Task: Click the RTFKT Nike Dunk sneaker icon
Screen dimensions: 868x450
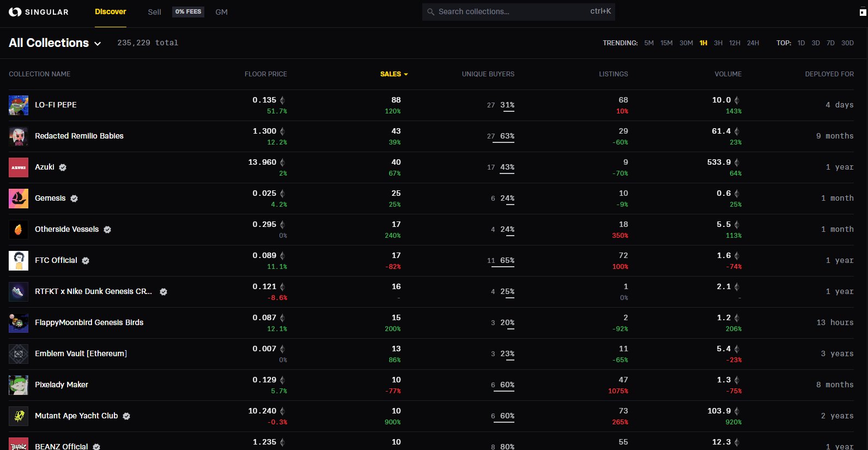Action: (x=19, y=292)
